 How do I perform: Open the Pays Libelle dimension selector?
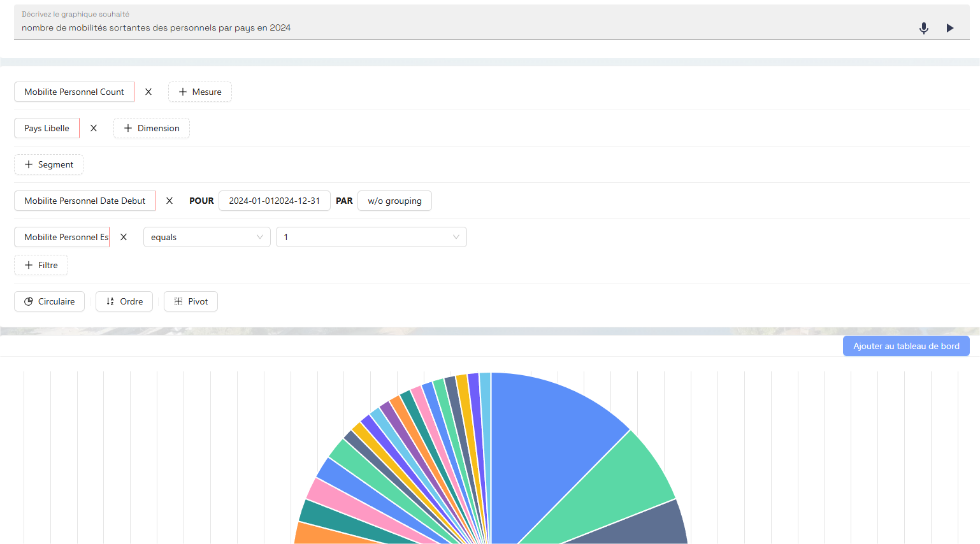click(47, 128)
